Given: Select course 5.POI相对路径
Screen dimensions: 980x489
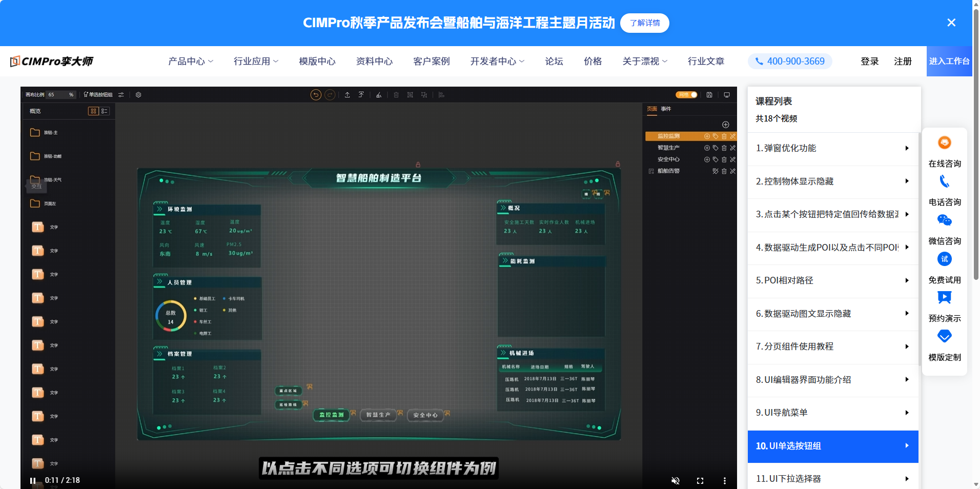Looking at the screenshot, I should (833, 281).
